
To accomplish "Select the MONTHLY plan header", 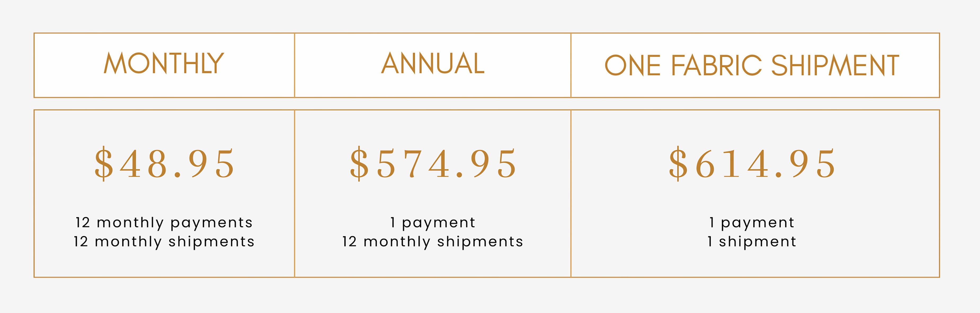I will click(164, 63).
